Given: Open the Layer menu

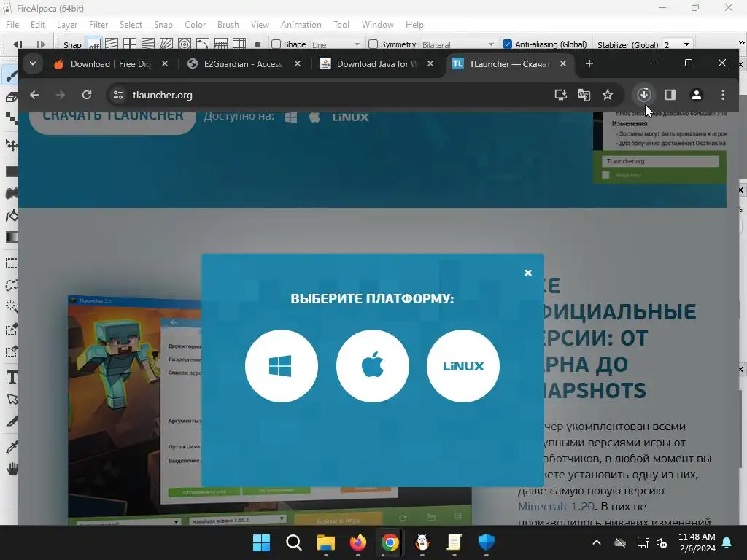Looking at the screenshot, I should 66,25.
